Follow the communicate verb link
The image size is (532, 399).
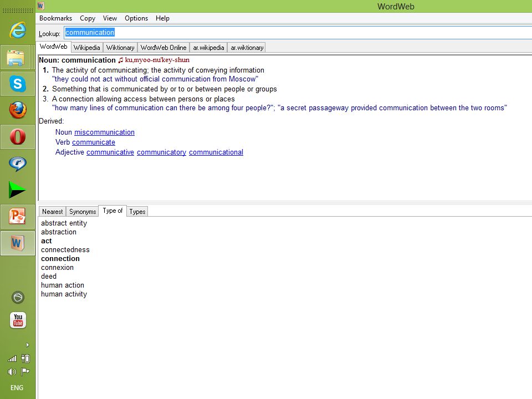point(94,142)
